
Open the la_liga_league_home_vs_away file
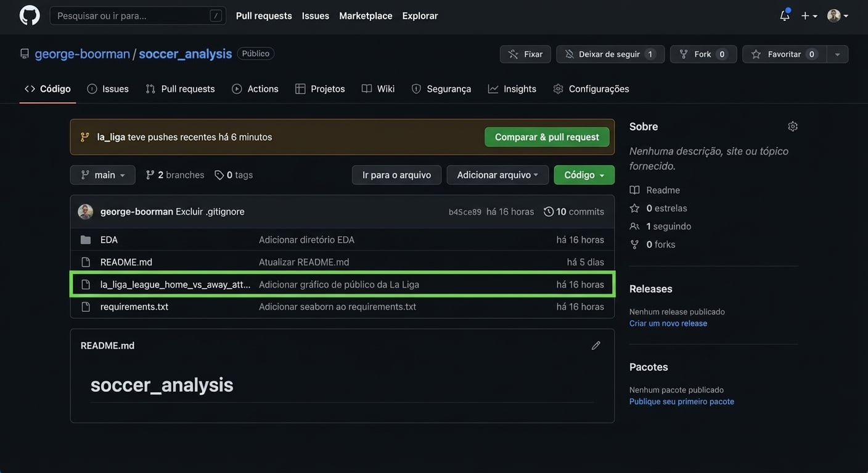click(176, 285)
